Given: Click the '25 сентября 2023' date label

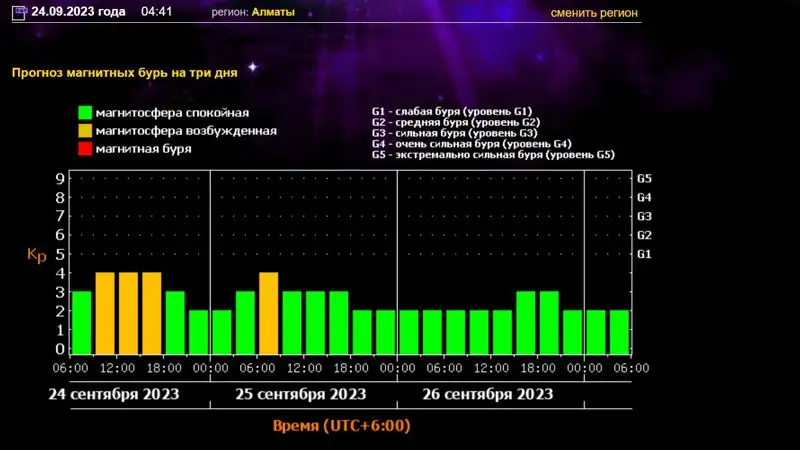Looking at the screenshot, I should coord(301,394).
